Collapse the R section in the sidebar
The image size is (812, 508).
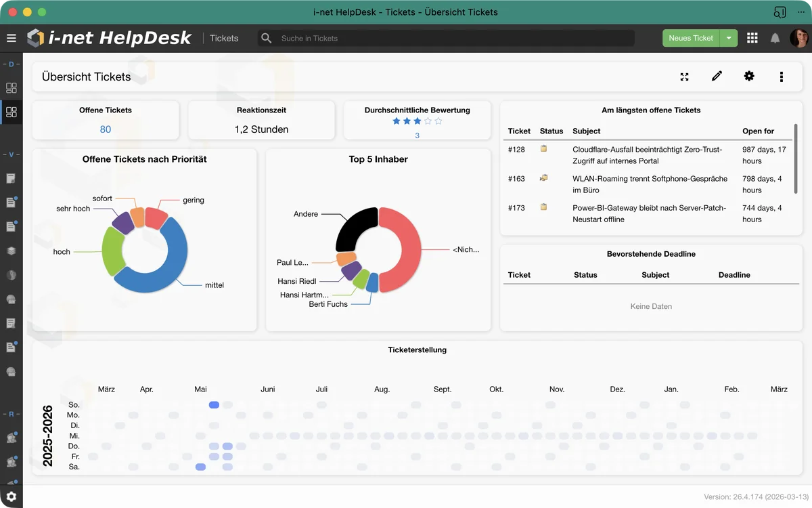tap(11, 414)
